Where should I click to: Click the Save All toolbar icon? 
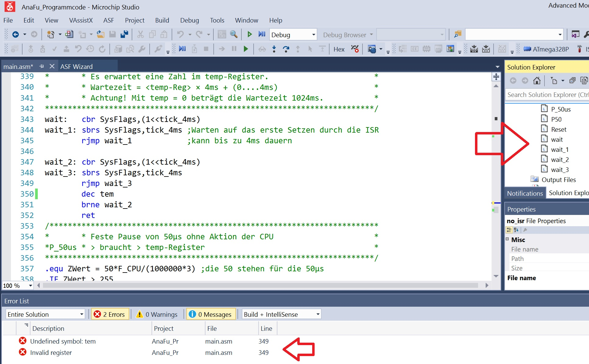point(124,34)
